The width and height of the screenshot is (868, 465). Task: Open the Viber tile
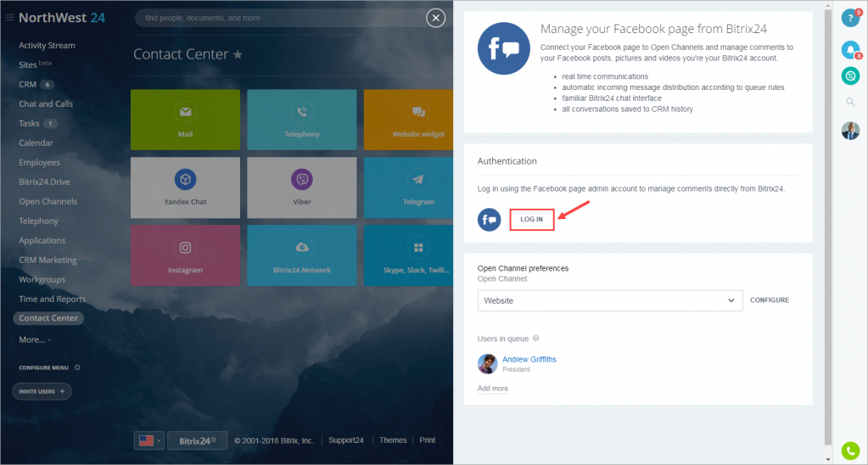coord(302,188)
